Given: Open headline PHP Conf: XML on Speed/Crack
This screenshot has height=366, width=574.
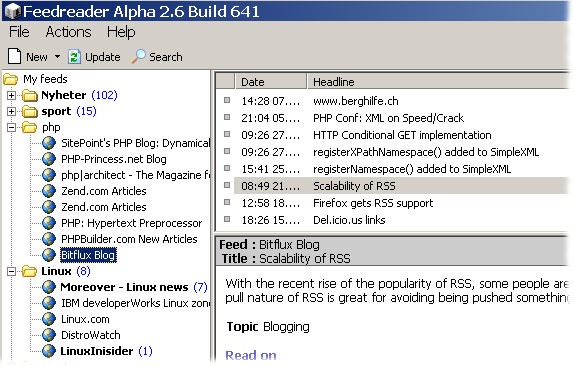Looking at the screenshot, I should click(388, 118).
